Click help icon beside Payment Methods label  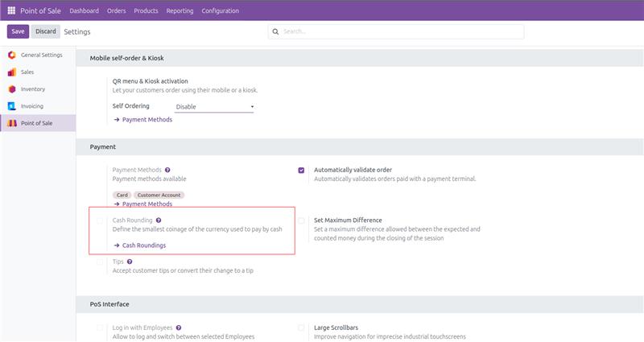pyautogui.click(x=167, y=171)
